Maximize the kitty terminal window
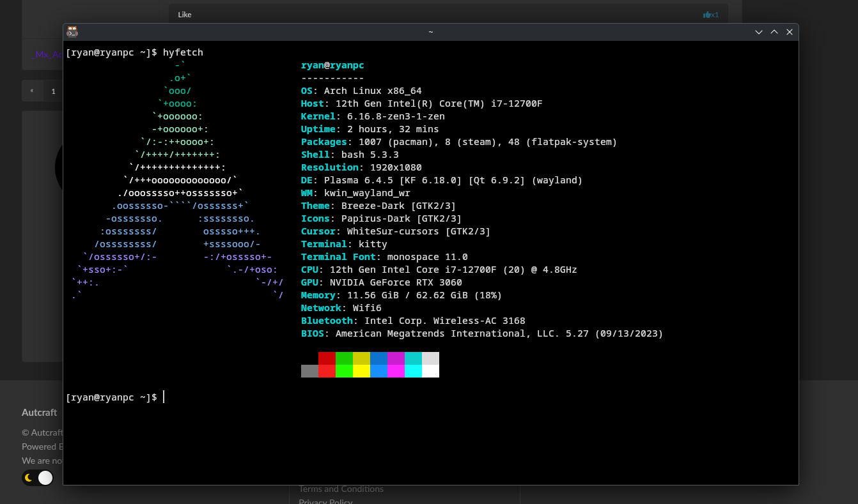The width and height of the screenshot is (858, 504). click(x=774, y=32)
